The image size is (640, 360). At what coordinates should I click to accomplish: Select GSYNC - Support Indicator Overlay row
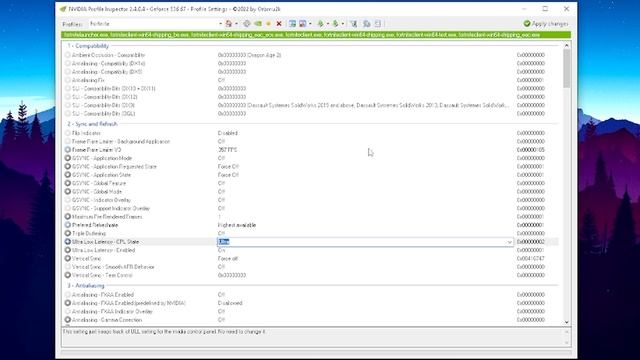point(310,208)
